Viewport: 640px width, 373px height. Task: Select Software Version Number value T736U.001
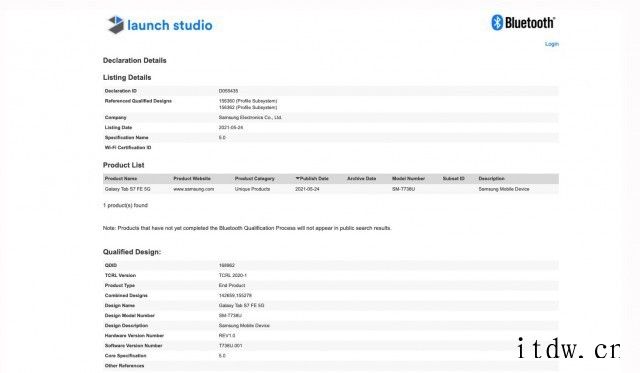click(230, 346)
